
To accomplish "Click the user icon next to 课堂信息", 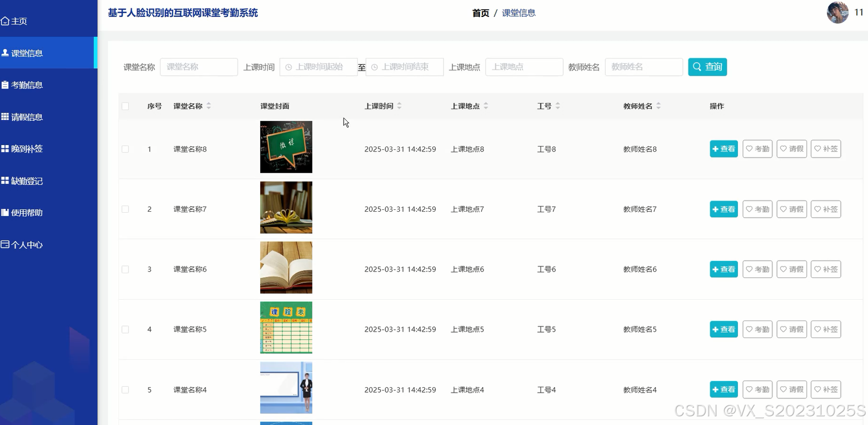I will tap(5, 53).
